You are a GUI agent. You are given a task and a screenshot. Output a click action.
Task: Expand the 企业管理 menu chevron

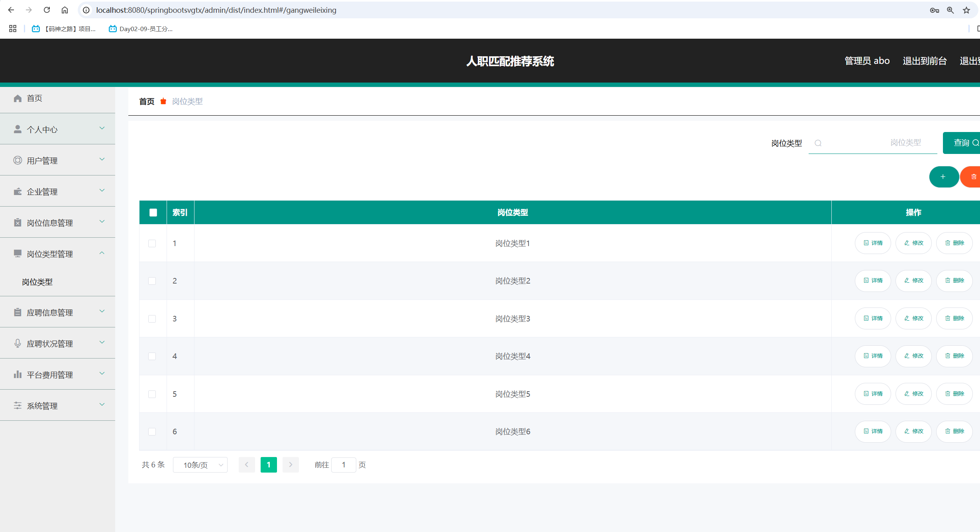click(x=102, y=190)
